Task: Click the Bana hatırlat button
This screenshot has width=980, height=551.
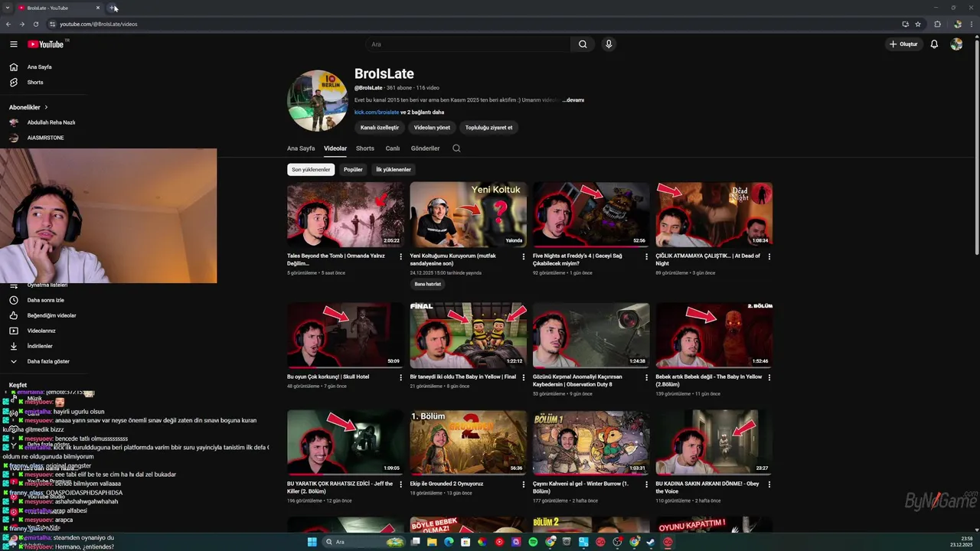Action: pyautogui.click(x=428, y=284)
